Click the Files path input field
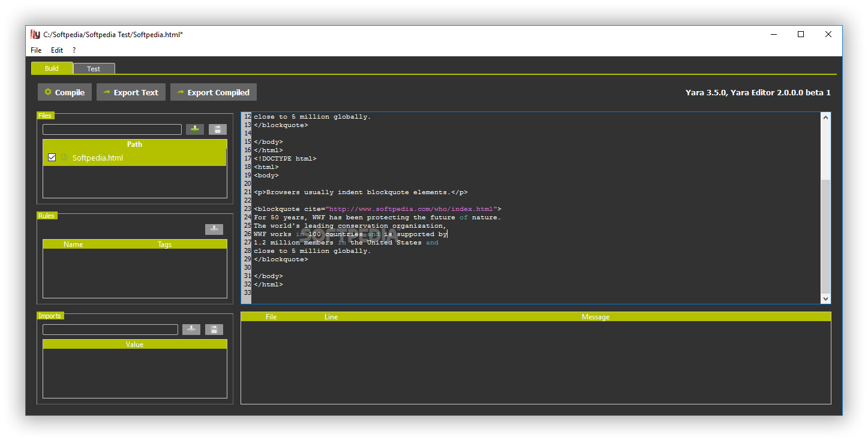The height and width of the screenshot is (441, 868). click(x=112, y=129)
